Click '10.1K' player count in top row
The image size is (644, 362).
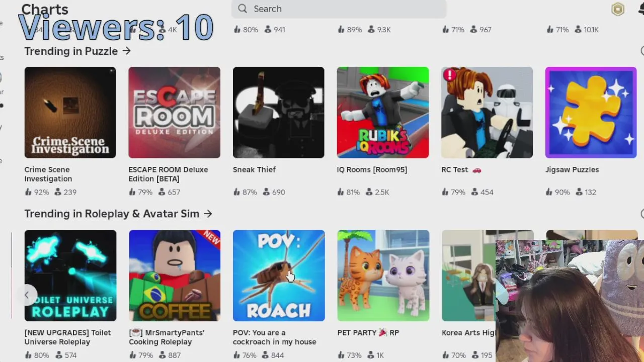point(591,30)
